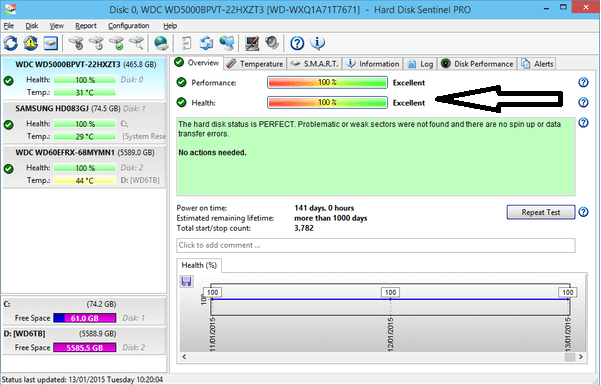Click the Health 100 % gradient bar in Overview
The width and height of the screenshot is (601, 385).
327,103
